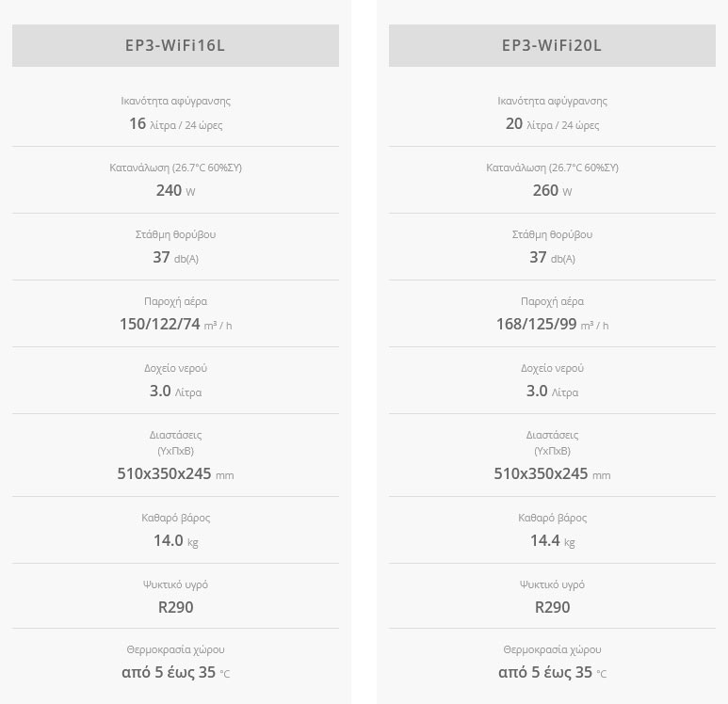Screen dimensions: 728x704
Task: Select 3.0 Λίτρα water tank for EP3-WiFi20L
Action: click(x=552, y=392)
